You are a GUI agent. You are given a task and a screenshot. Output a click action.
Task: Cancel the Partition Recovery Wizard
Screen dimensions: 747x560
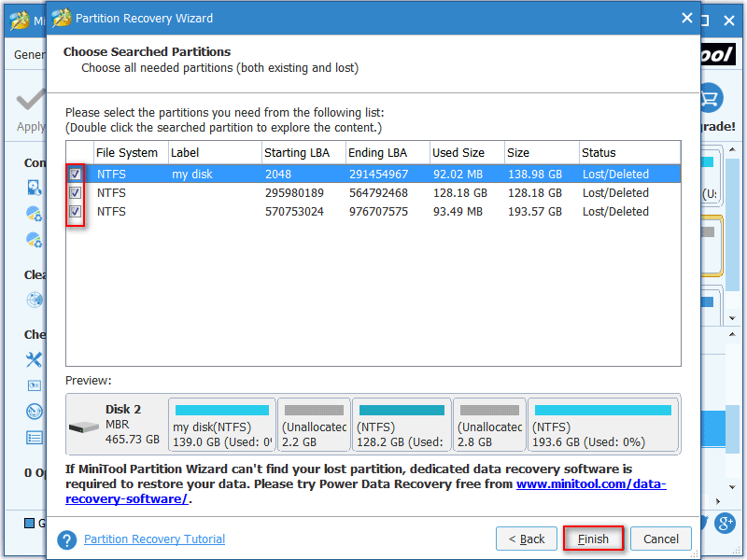click(661, 539)
